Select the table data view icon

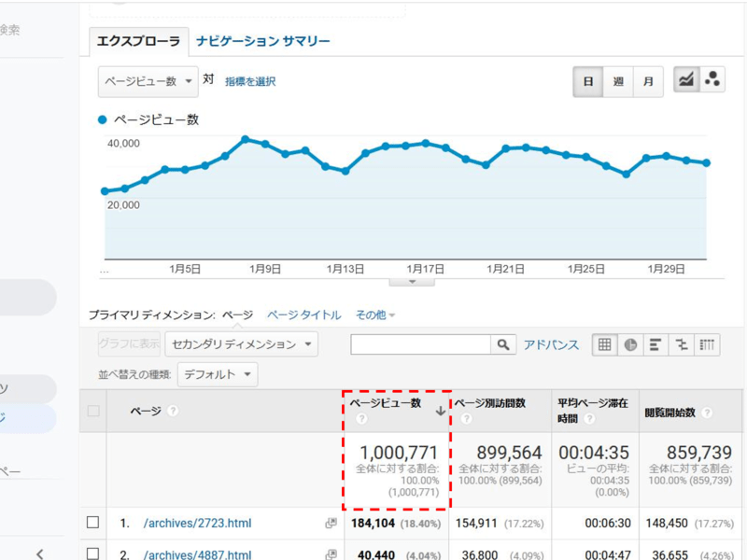pyautogui.click(x=605, y=344)
